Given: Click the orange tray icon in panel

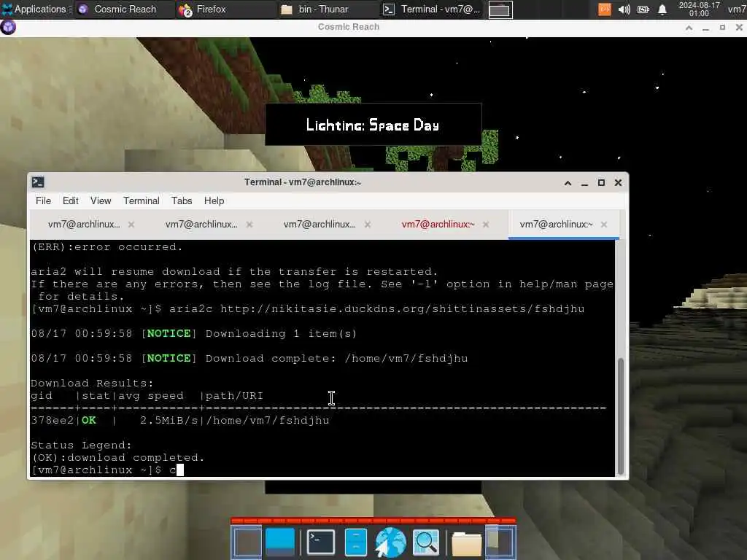Looking at the screenshot, I should click(604, 9).
